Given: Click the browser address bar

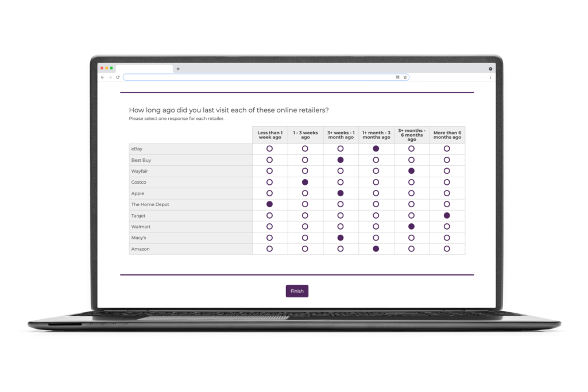Looking at the screenshot, I should (x=258, y=77).
